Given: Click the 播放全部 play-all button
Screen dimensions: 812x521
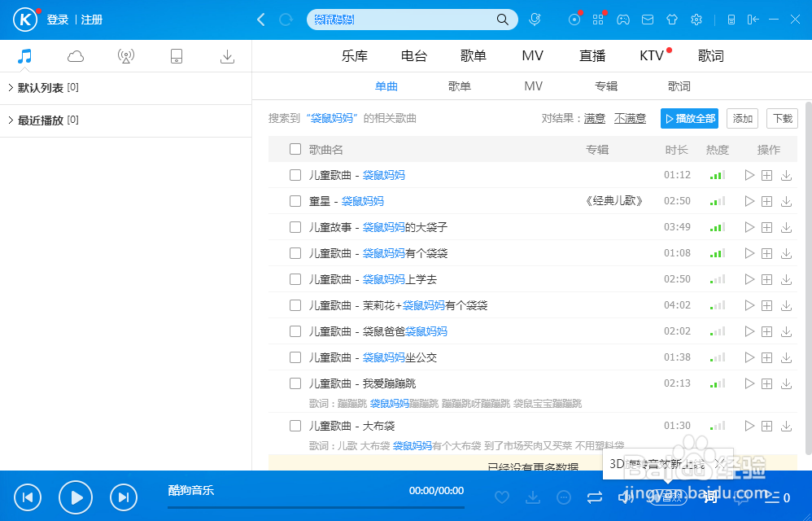Looking at the screenshot, I should click(x=689, y=118).
